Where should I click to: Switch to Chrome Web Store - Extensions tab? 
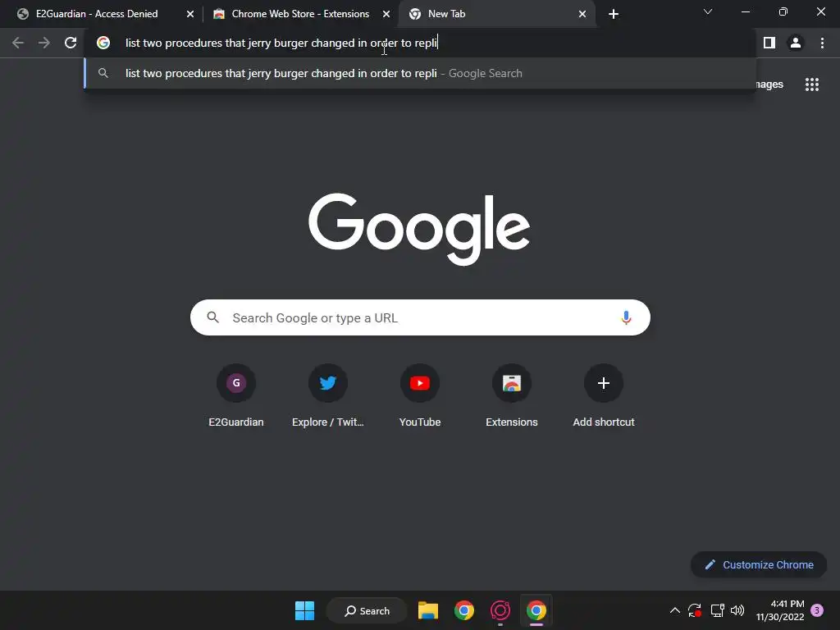[x=301, y=14]
